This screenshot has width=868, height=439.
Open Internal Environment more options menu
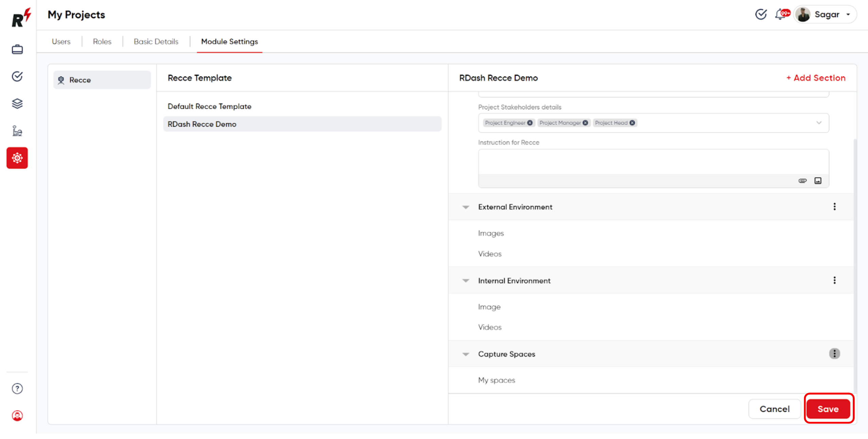pyautogui.click(x=834, y=280)
